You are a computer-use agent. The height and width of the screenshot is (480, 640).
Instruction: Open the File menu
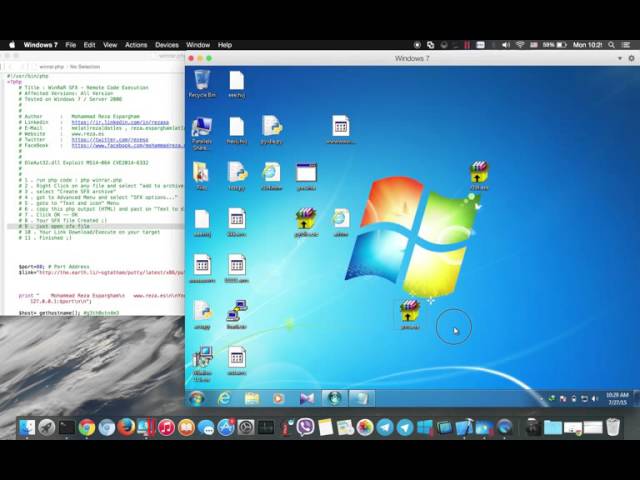click(71, 45)
